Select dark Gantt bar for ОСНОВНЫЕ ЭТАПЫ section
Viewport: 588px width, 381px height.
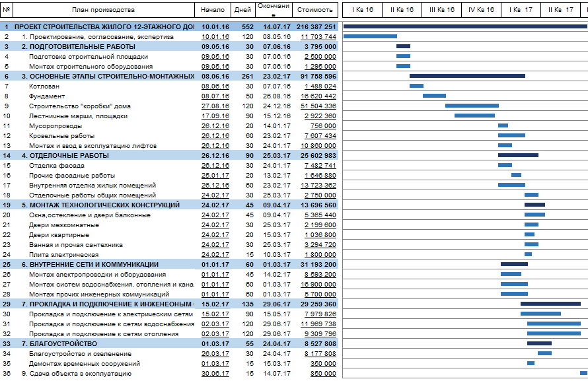click(467, 76)
